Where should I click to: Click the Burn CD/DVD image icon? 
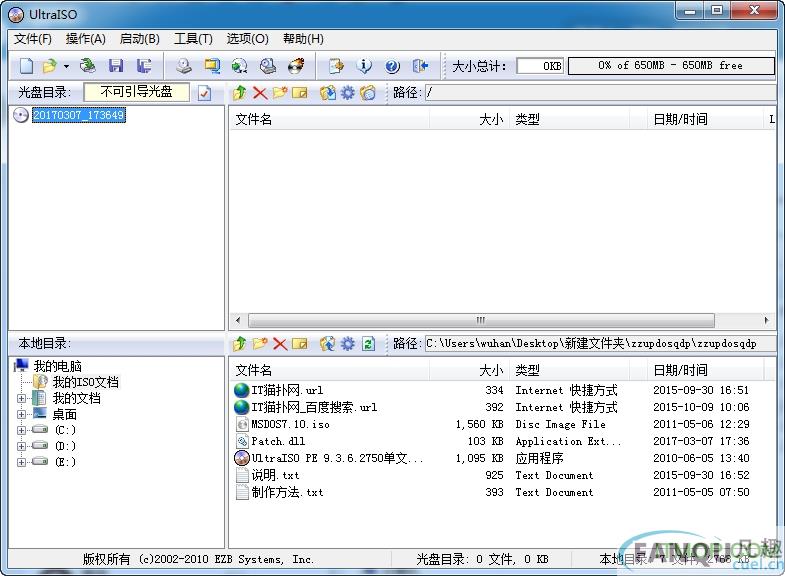(296, 66)
